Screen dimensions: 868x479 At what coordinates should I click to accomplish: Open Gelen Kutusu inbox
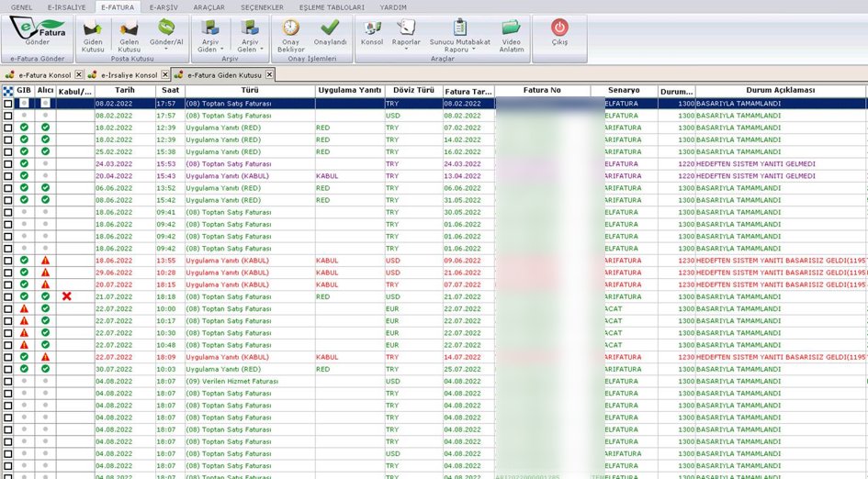coord(129,37)
